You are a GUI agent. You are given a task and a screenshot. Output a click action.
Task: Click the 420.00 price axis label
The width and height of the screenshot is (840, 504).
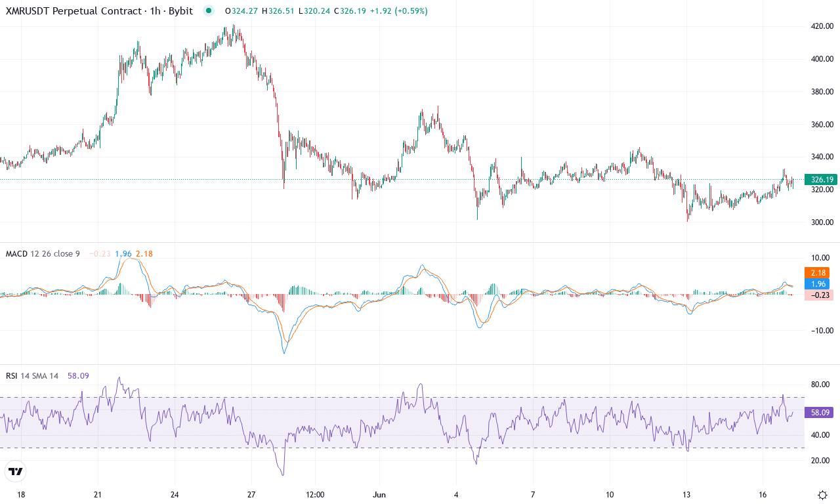point(822,26)
